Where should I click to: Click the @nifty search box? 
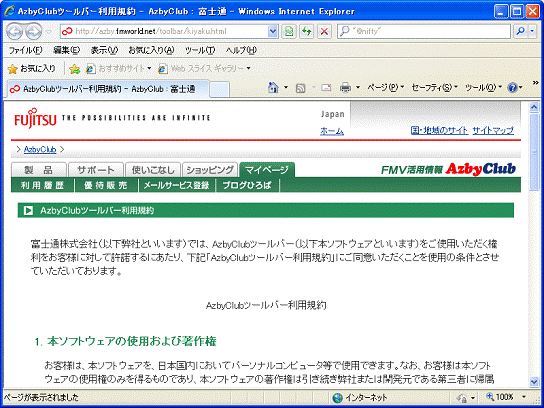[423, 32]
